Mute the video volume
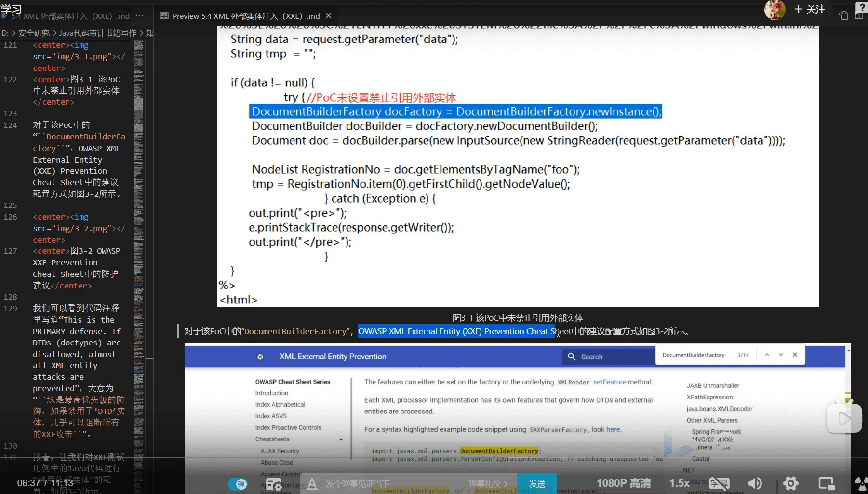The image size is (868, 494). click(755, 483)
